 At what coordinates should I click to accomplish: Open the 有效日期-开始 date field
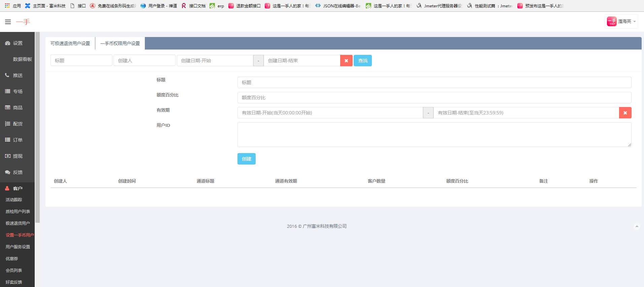coord(330,113)
